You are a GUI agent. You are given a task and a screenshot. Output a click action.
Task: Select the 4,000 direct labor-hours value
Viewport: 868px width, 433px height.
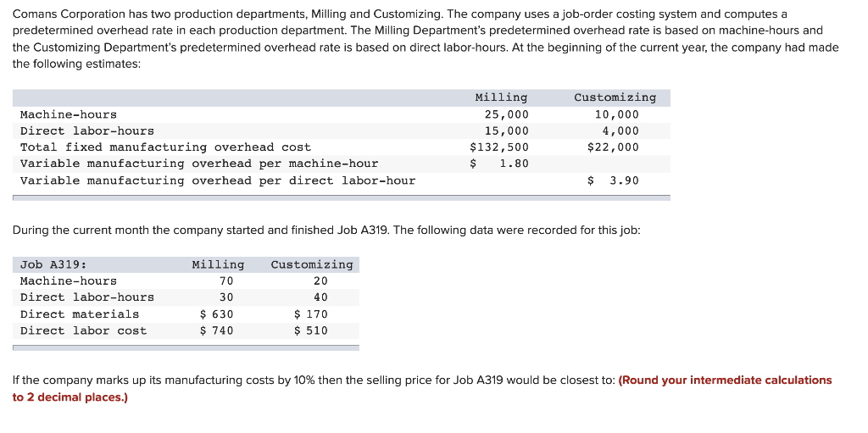pos(620,131)
